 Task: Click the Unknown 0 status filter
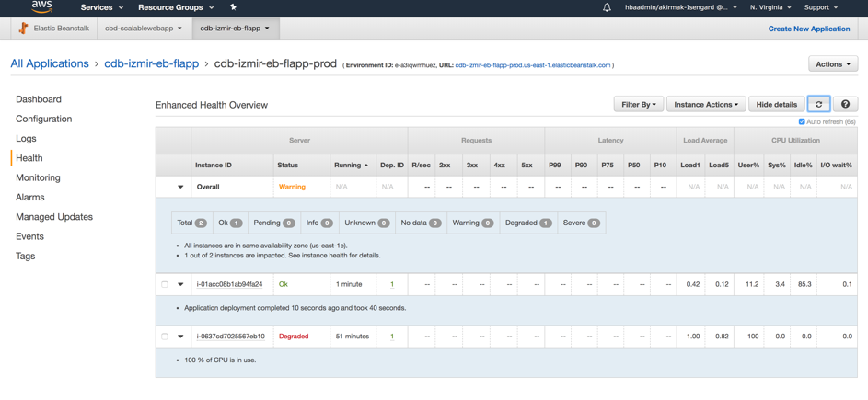click(367, 223)
